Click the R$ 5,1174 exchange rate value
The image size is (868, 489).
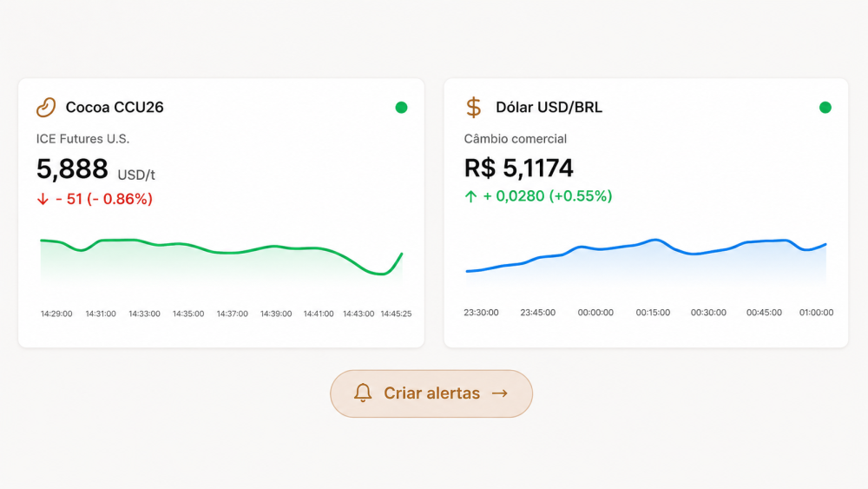tap(519, 168)
